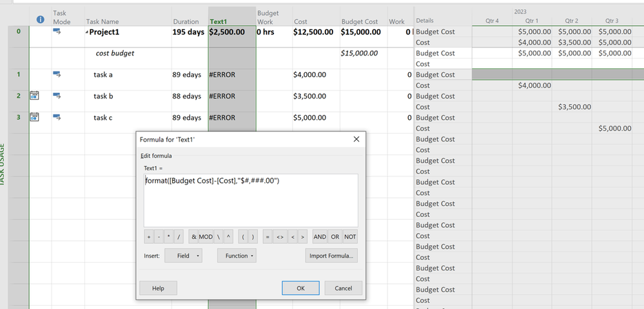The image size is (644, 309).
Task: Insert a closing parenthesis
Action: tap(253, 237)
